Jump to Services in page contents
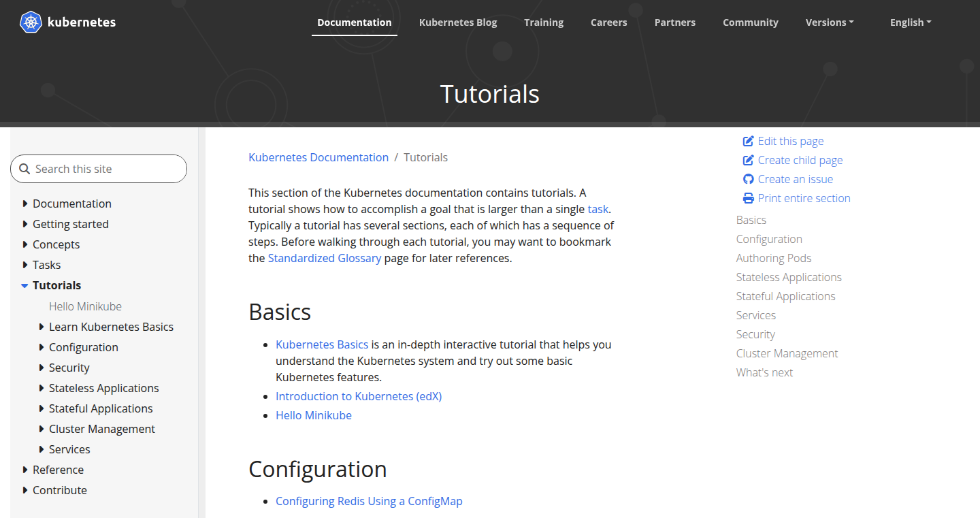Image resolution: width=980 pixels, height=518 pixels. (x=756, y=315)
